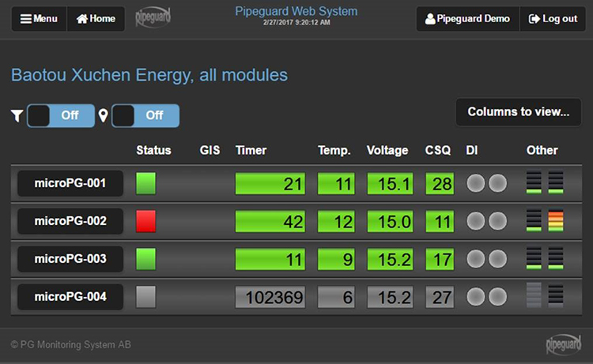Click first DI indicator of microPG-004
The width and height of the screenshot is (593, 364).
pyautogui.click(x=476, y=297)
